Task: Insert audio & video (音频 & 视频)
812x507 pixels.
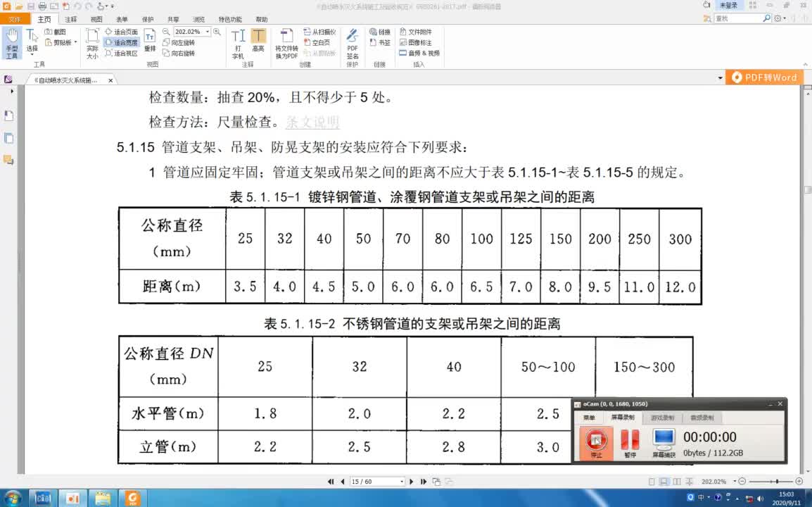Action: [419, 53]
